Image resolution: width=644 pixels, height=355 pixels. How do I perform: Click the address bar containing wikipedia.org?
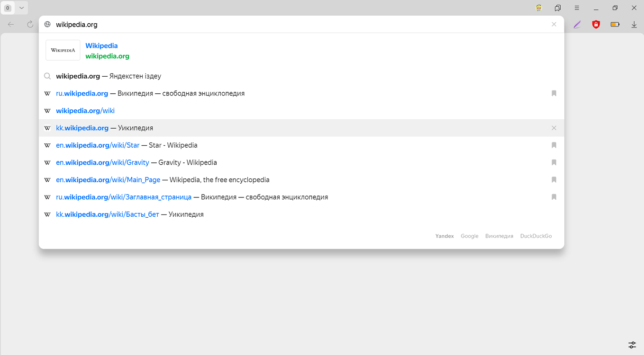(284, 25)
